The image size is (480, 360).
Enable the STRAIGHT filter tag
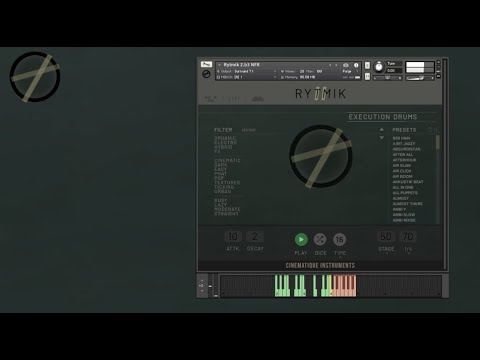[x=226, y=214]
